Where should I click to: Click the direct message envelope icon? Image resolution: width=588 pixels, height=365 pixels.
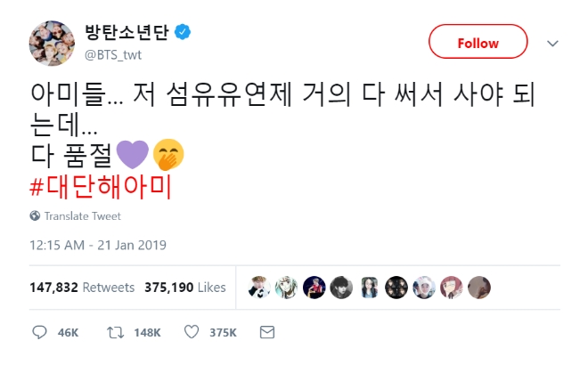pyautogui.click(x=266, y=332)
